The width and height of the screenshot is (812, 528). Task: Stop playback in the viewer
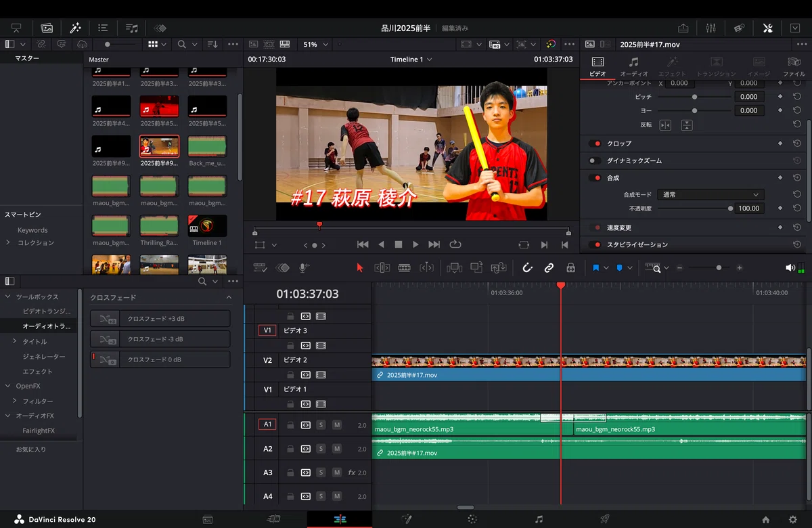click(398, 244)
